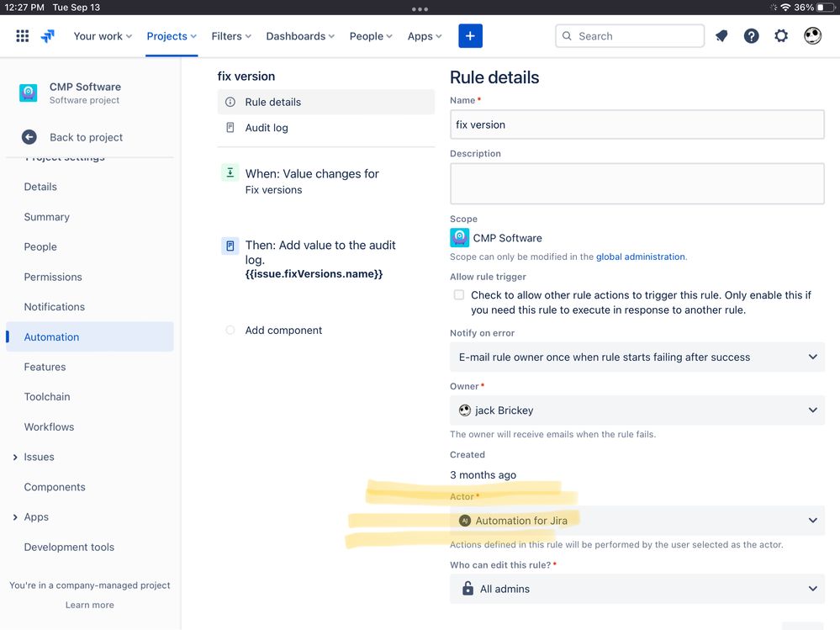Viewport: 840px width, 630px height.
Task: Click the Jira logo icon
Action: coord(48,36)
